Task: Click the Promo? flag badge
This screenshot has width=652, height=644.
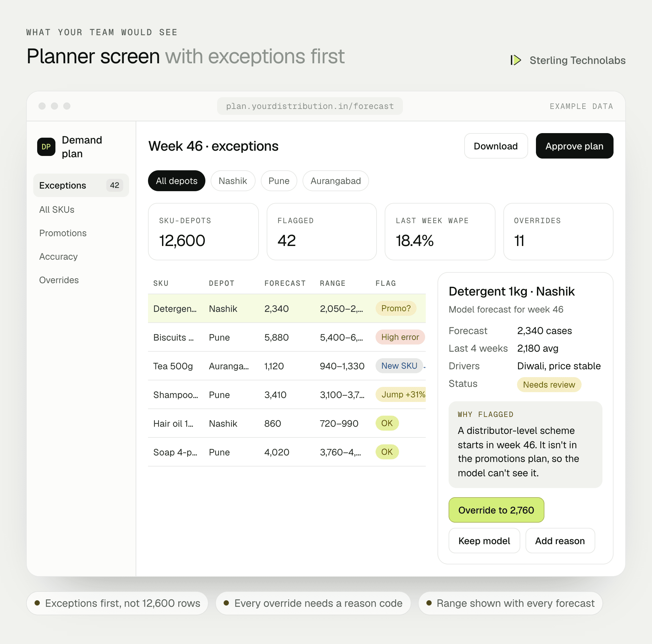Action: click(396, 308)
